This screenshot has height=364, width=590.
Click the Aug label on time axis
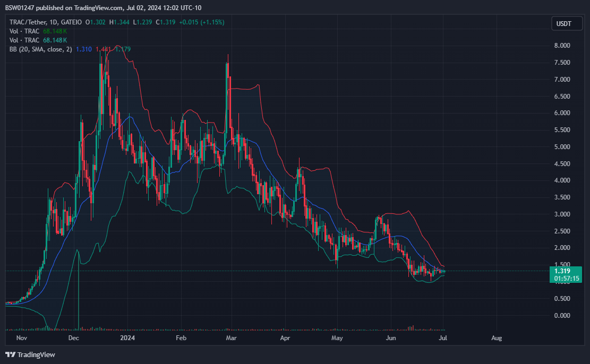[497, 337]
